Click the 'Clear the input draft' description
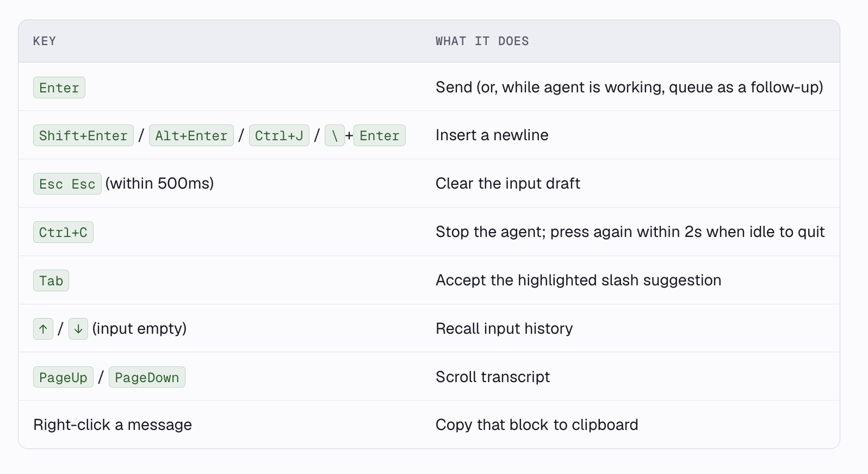 (508, 183)
